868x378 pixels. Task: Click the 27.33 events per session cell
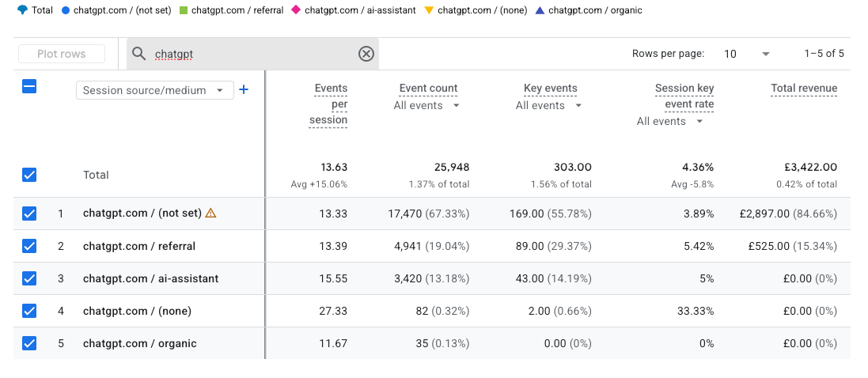coord(333,311)
